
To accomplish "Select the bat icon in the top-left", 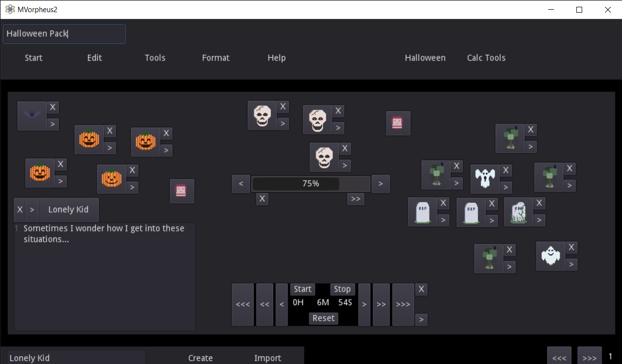I will [x=32, y=116].
